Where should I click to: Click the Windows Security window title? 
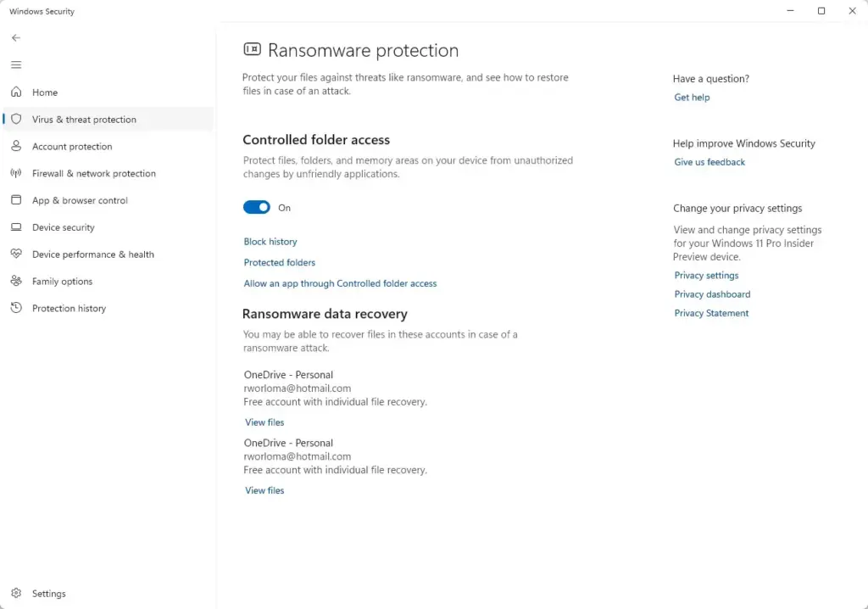coord(42,11)
